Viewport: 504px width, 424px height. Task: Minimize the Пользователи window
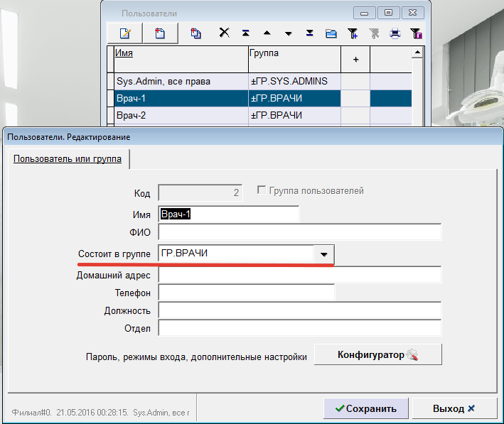(x=364, y=13)
